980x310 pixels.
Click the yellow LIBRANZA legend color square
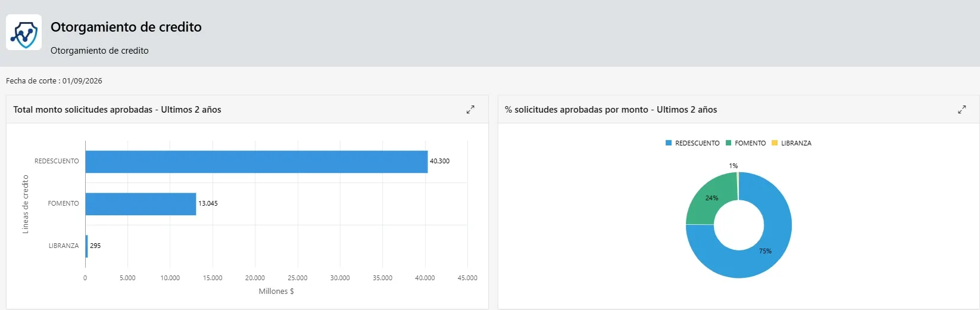pyautogui.click(x=775, y=143)
